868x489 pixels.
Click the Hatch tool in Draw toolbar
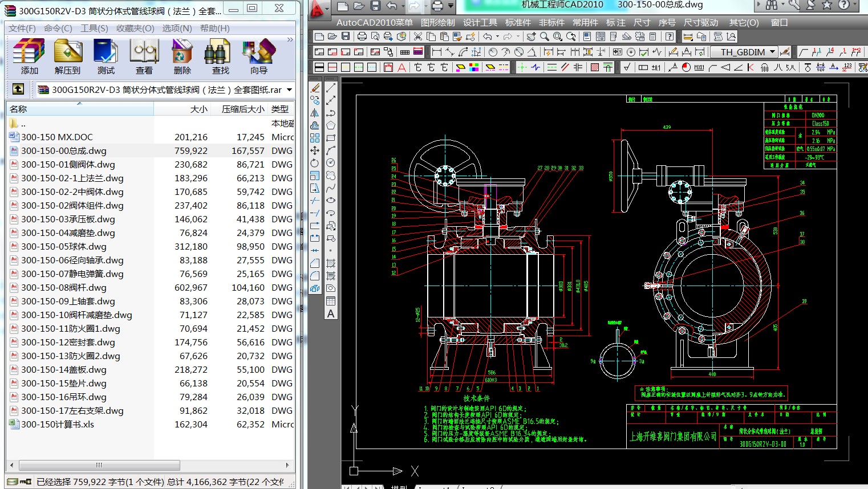pyautogui.click(x=331, y=263)
